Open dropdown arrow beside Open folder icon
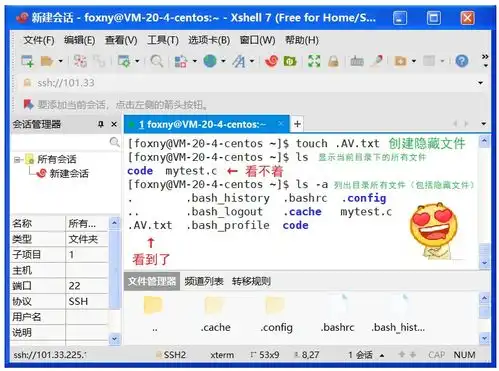Viewport: 499px width, 371px height. [60, 61]
